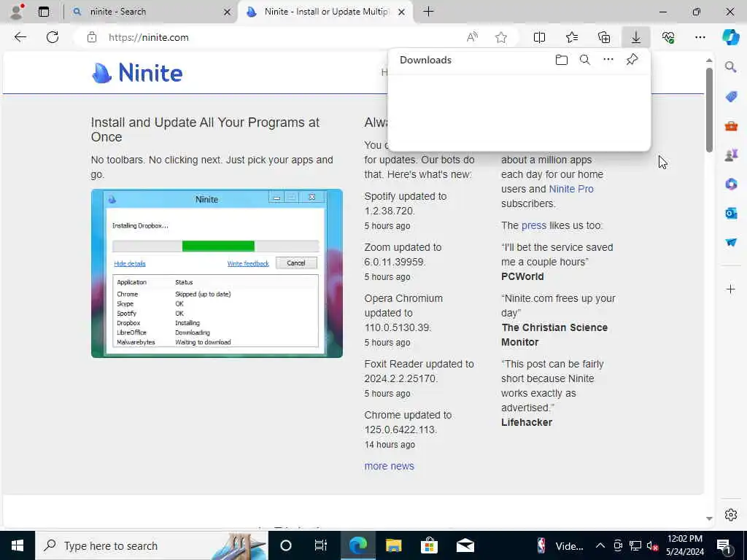The width and height of the screenshot is (747, 560).
Task: Open the Edge profile icon
Action: tap(17, 12)
